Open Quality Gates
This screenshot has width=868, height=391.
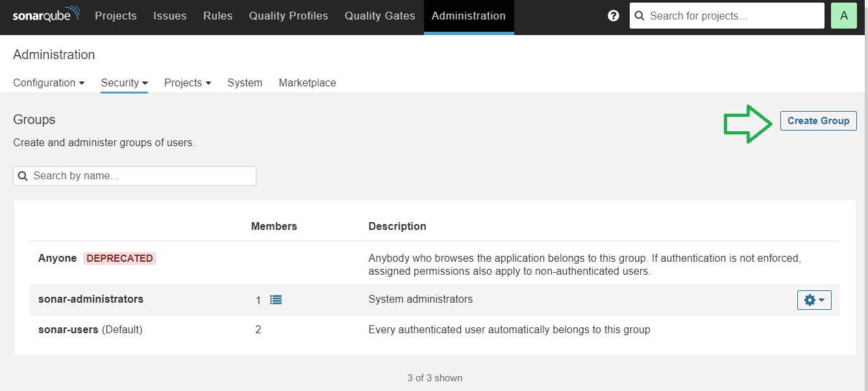point(380,16)
